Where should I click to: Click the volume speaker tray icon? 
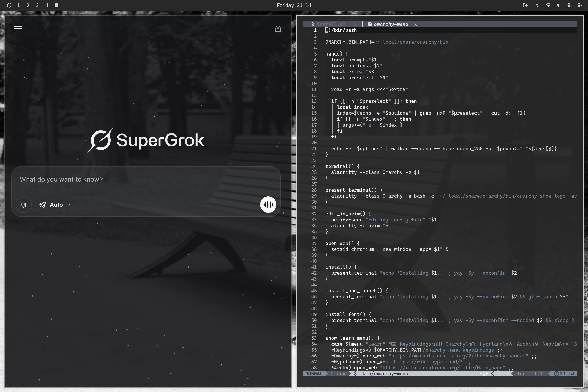(558, 5)
